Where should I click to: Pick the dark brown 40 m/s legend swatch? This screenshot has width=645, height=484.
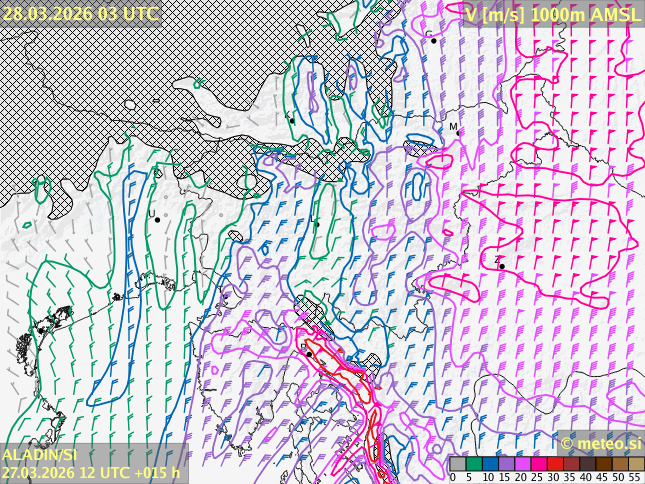(587, 464)
